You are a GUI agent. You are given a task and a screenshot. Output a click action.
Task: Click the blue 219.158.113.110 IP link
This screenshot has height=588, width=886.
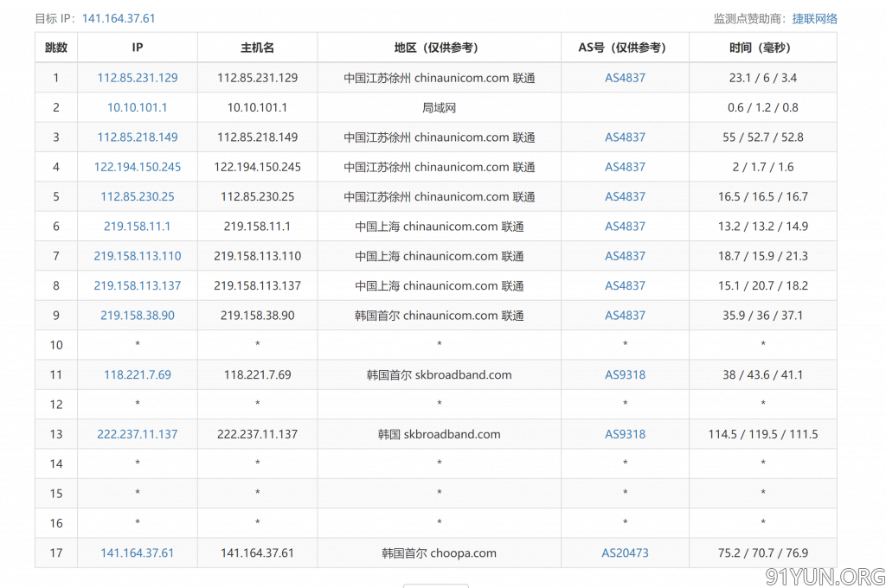(x=138, y=256)
